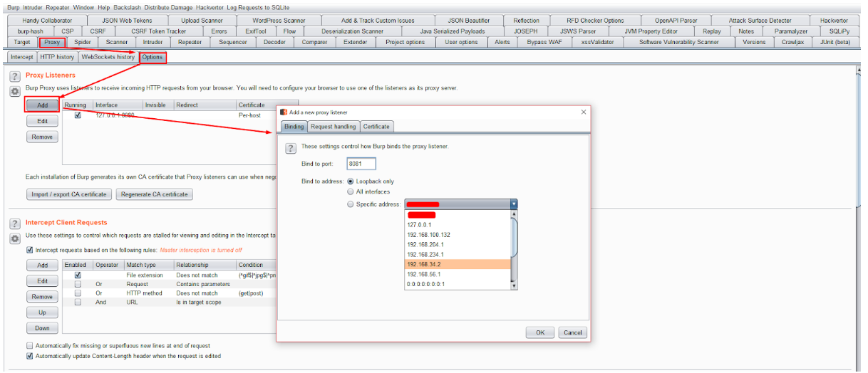Switch to the Decoder tab
Viewport: 868px width, 373px height.
click(x=274, y=42)
